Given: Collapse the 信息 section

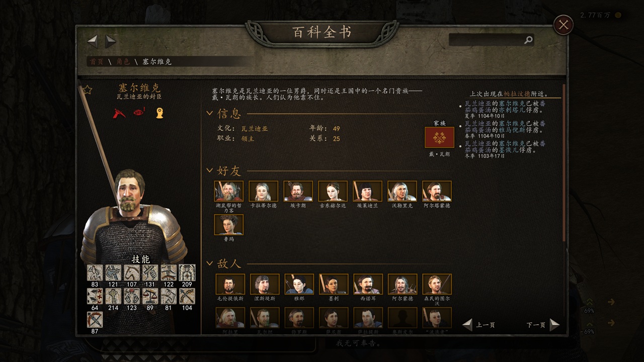Looking at the screenshot, I should (210, 114).
